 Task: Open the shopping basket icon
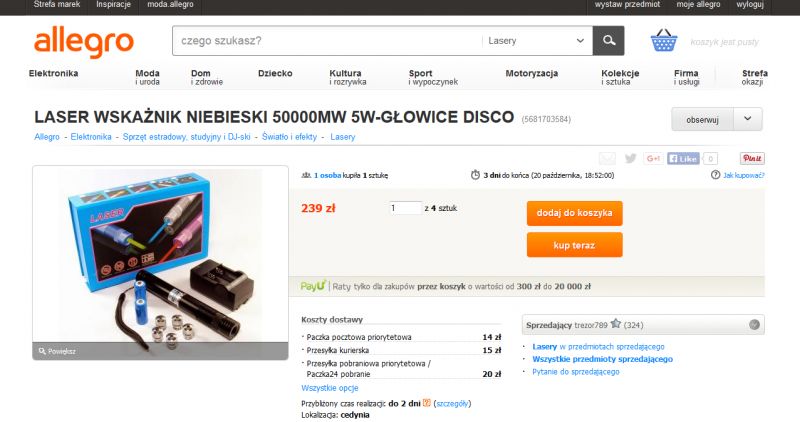[x=664, y=40]
